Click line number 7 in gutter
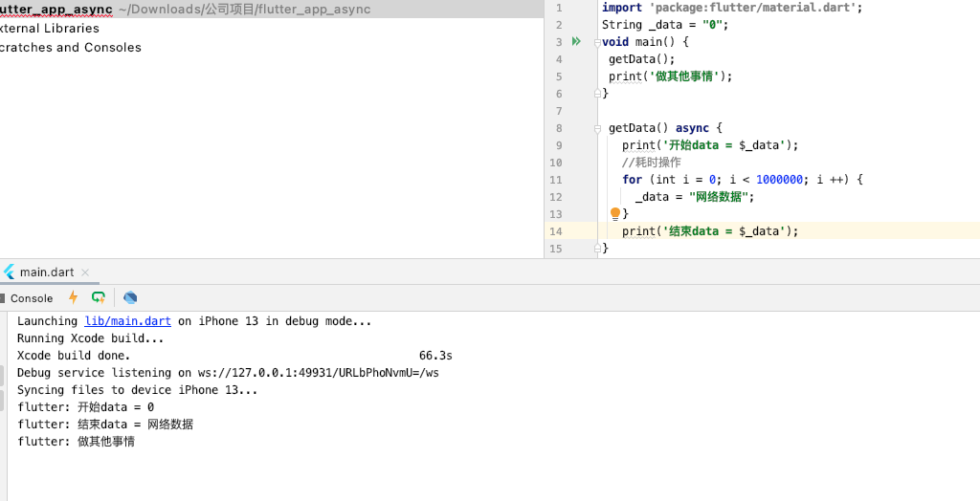 (559, 111)
